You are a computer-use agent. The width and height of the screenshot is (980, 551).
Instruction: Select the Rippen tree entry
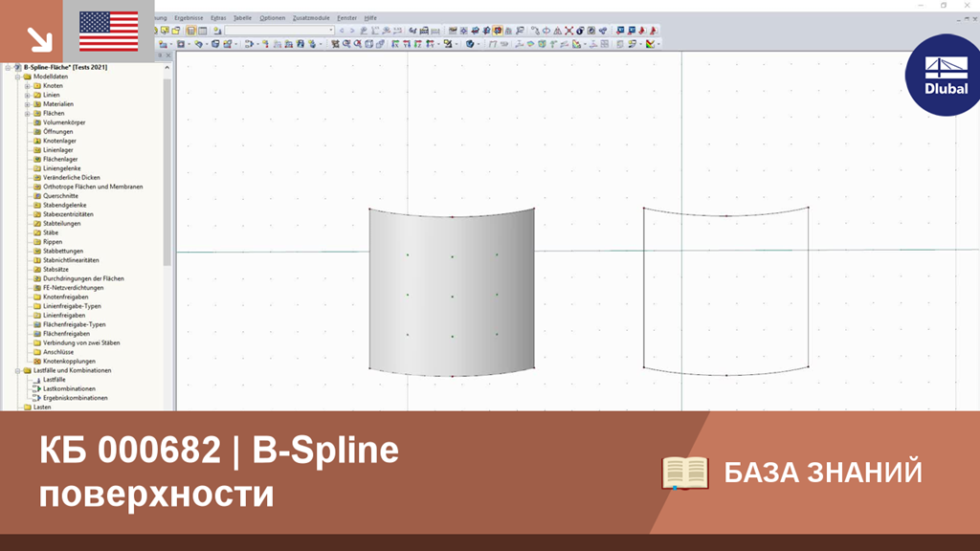(x=53, y=242)
